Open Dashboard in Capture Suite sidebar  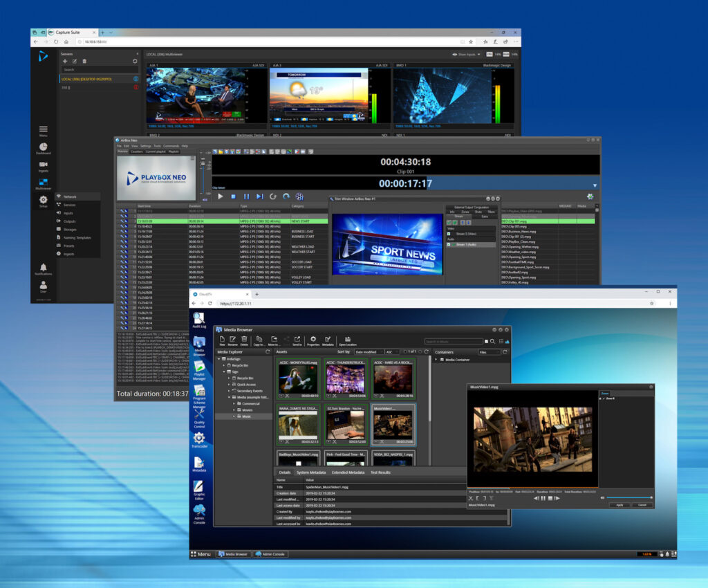pyautogui.click(x=43, y=149)
